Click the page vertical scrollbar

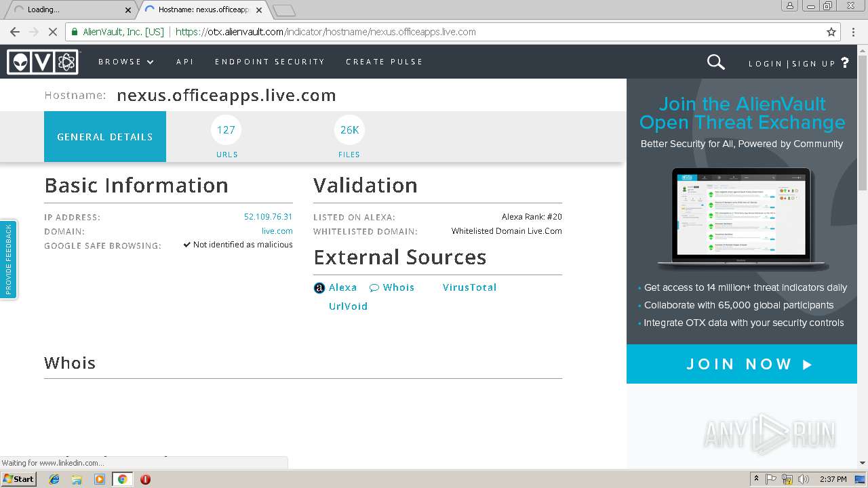863,258
